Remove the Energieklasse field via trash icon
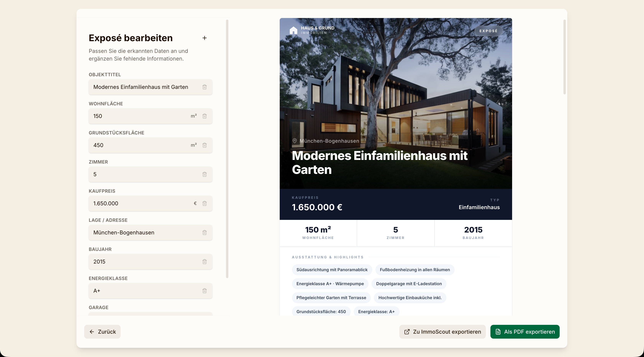This screenshot has height=357, width=644. [205, 291]
